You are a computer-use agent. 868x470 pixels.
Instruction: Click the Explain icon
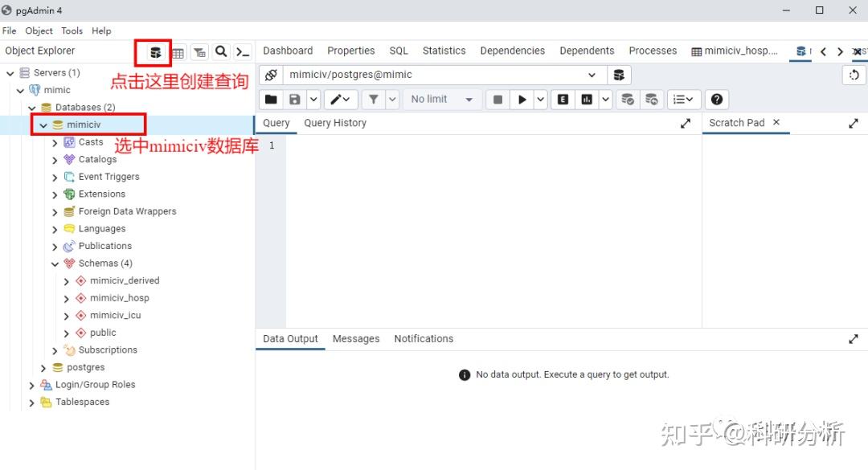[563, 99]
